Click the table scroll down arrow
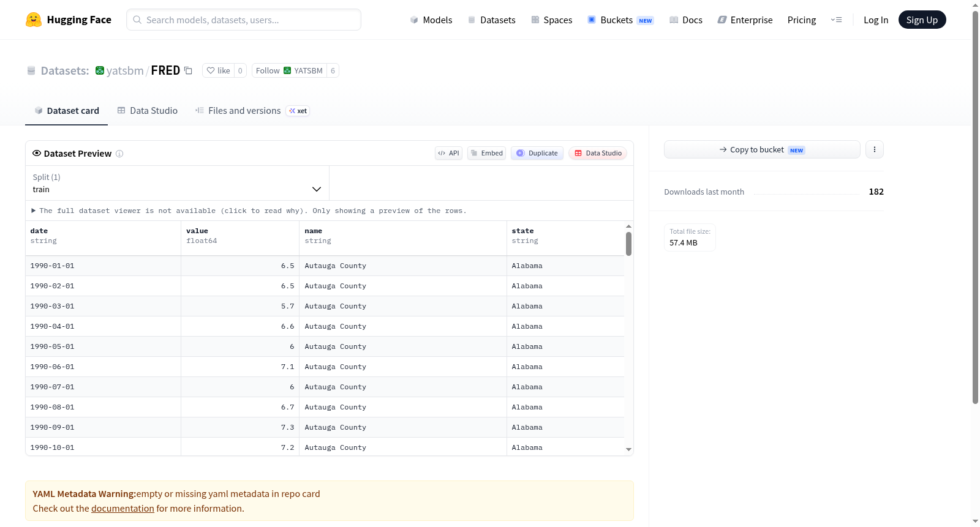 (628, 450)
